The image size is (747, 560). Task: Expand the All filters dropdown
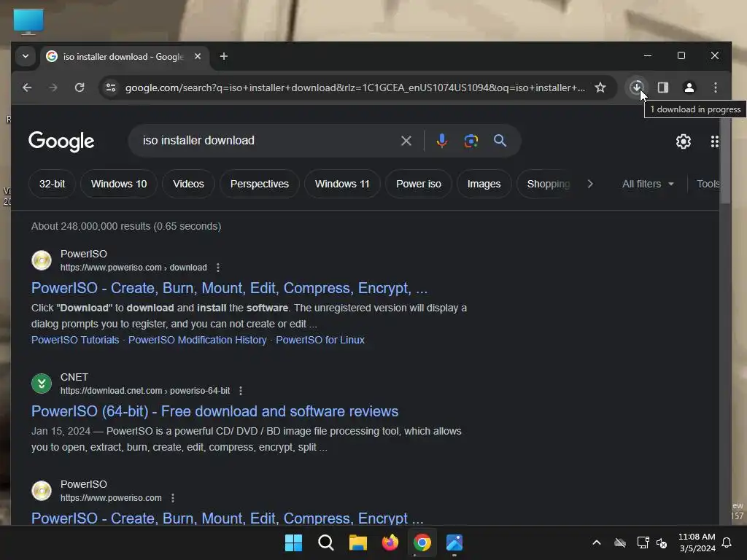tap(648, 184)
